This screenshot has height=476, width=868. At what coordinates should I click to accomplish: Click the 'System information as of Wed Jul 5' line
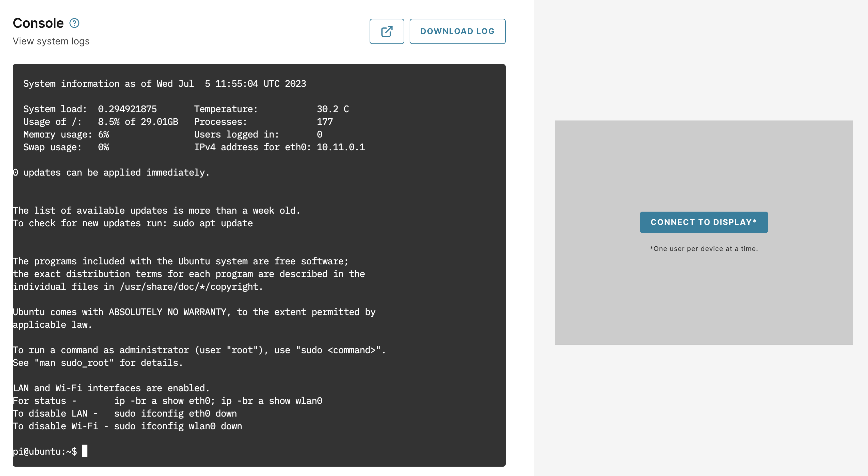pos(164,83)
